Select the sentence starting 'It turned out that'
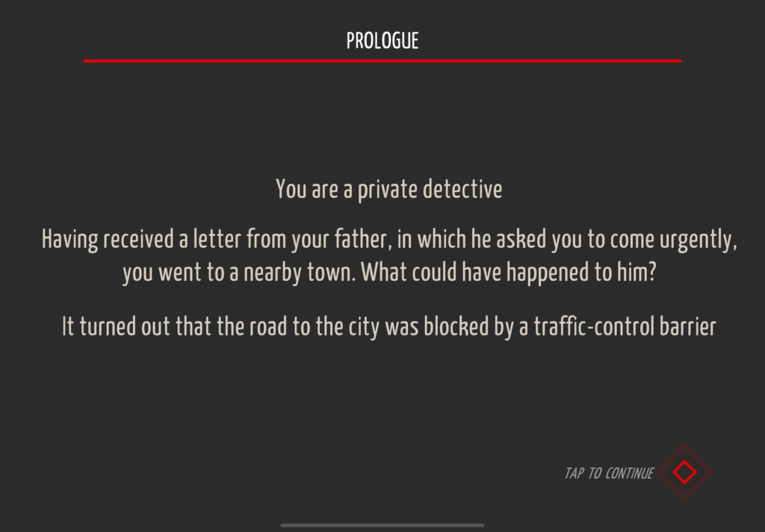This screenshot has height=532, width=765. (388, 327)
